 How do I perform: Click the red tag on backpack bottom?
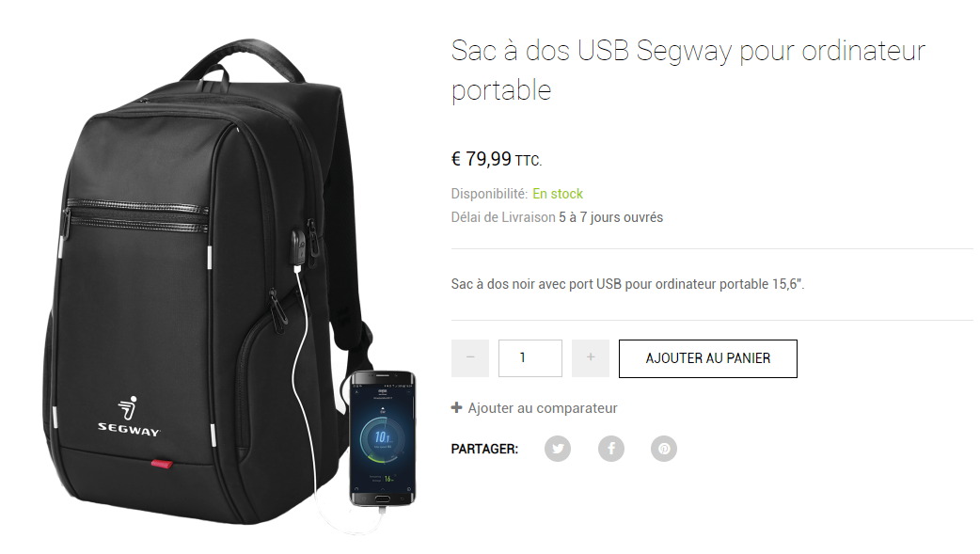pos(162,464)
